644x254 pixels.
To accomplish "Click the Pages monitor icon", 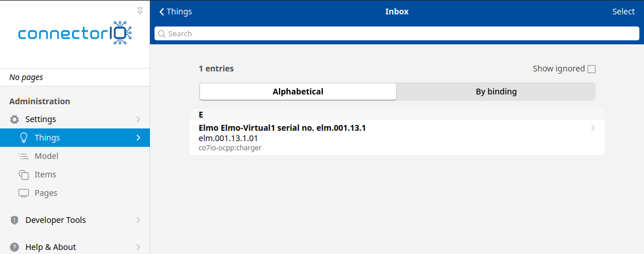I will (24, 193).
